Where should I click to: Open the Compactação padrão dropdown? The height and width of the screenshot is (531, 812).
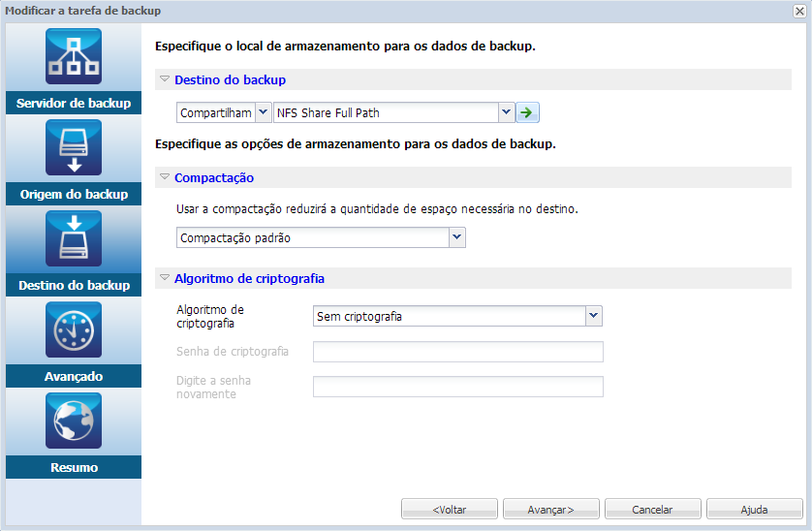(457, 237)
